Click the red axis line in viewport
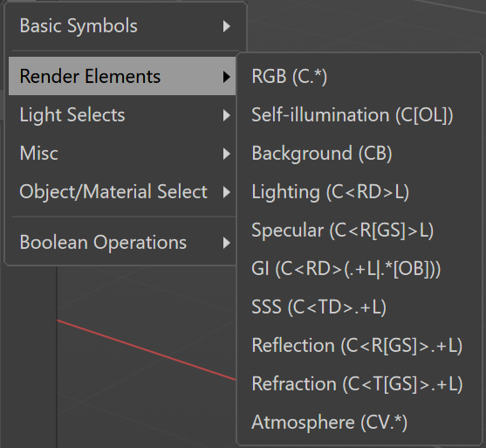486x448 pixels. (147, 350)
